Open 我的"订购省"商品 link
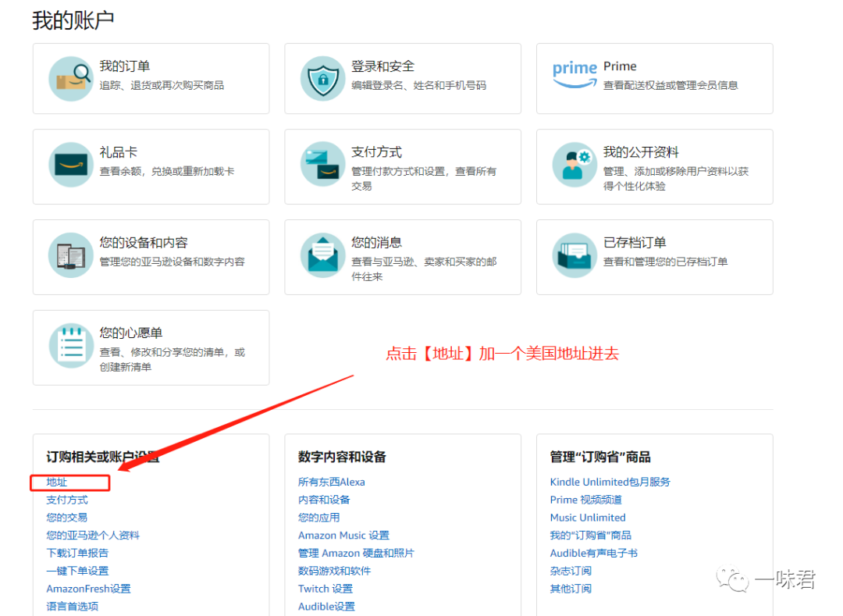Image resolution: width=843 pixels, height=616 pixels. tap(591, 536)
